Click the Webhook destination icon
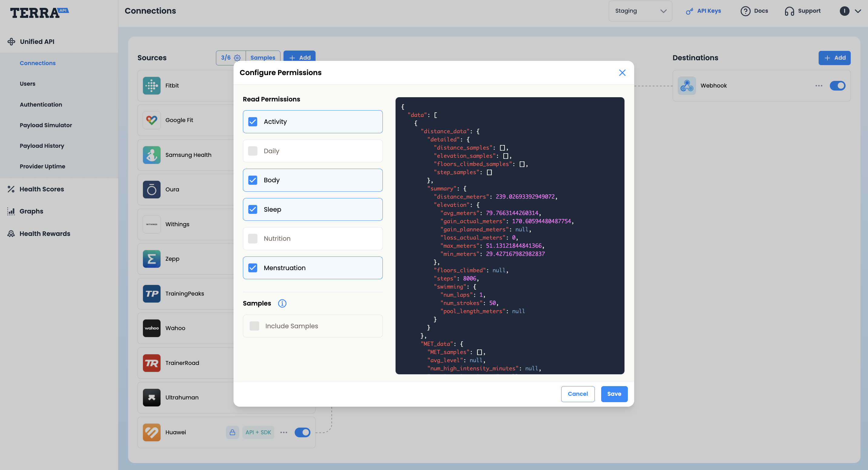Viewport: 868px width, 470px height. click(x=687, y=86)
